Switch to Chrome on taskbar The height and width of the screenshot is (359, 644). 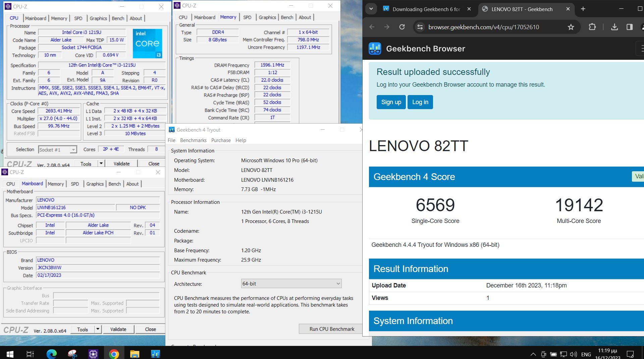coord(114,354)
